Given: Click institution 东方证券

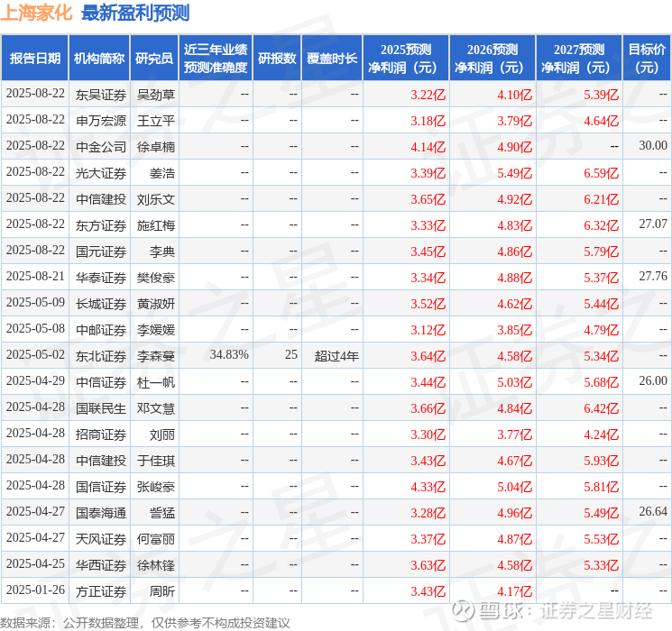Looking at the screenshot, I should pos(101,225).
